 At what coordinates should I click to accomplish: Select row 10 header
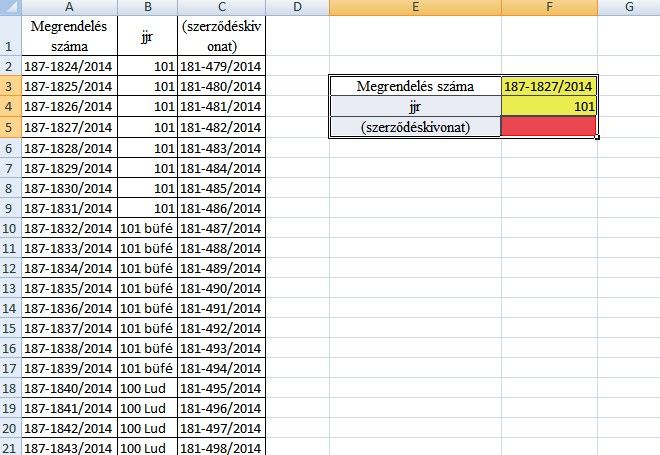[x=11, y=228]
